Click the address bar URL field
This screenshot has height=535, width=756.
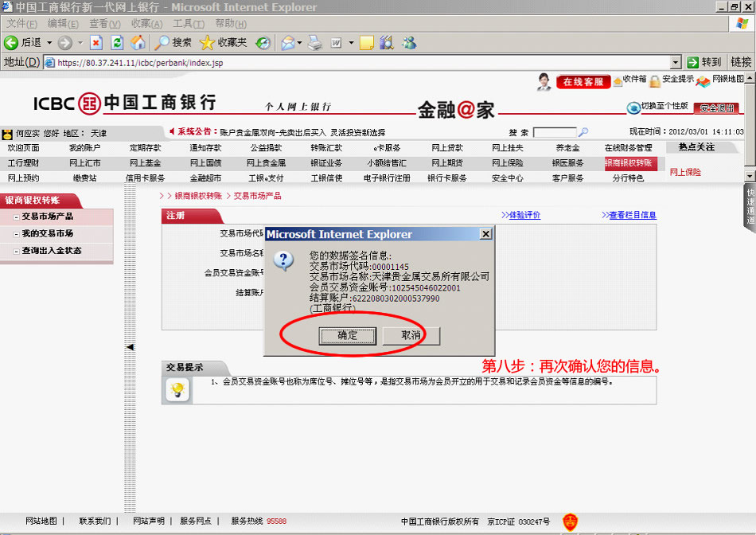click(357, 62)
